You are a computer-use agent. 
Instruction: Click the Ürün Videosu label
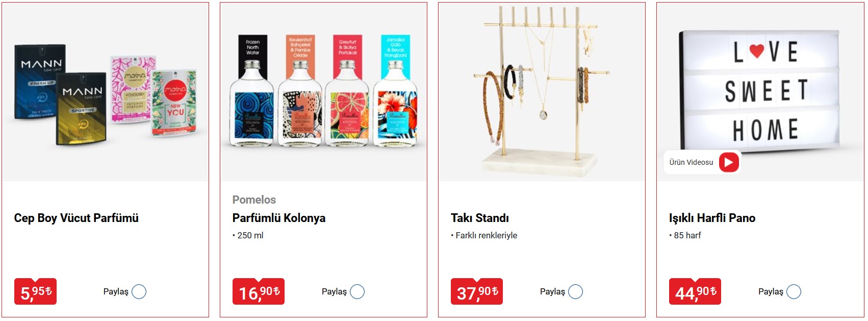(x=691, y=162)
